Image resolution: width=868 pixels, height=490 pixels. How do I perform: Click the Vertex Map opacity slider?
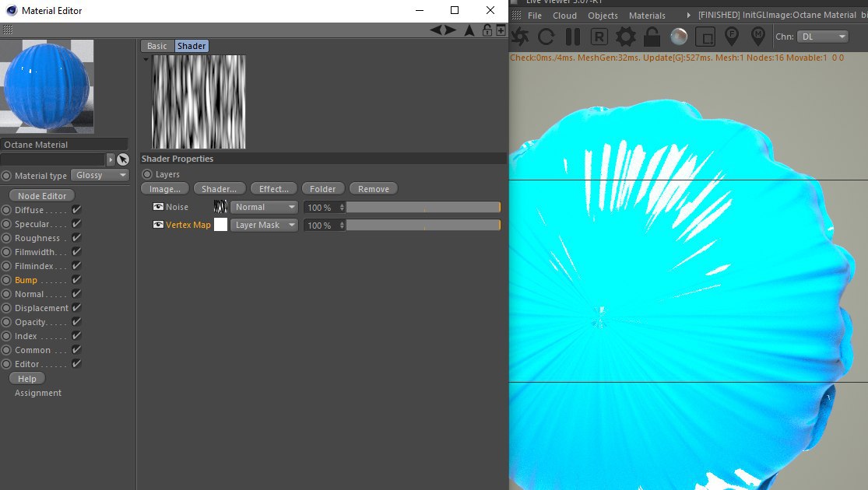423,225
